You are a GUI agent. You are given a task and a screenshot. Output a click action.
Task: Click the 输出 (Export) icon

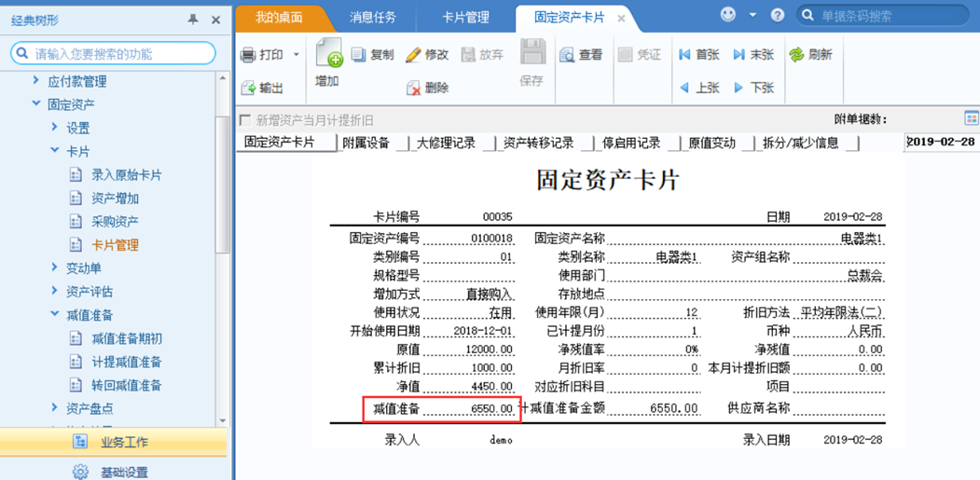pos(248,88)
